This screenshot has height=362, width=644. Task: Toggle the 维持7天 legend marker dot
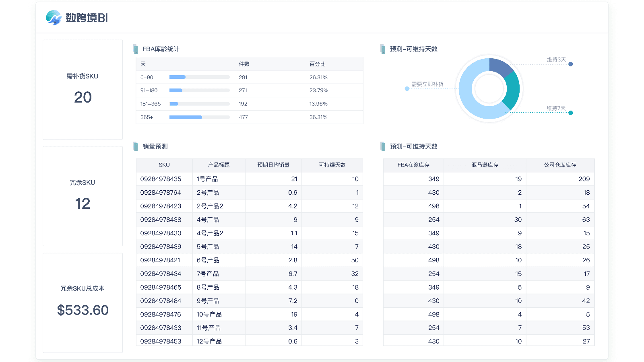click(571, 113)
